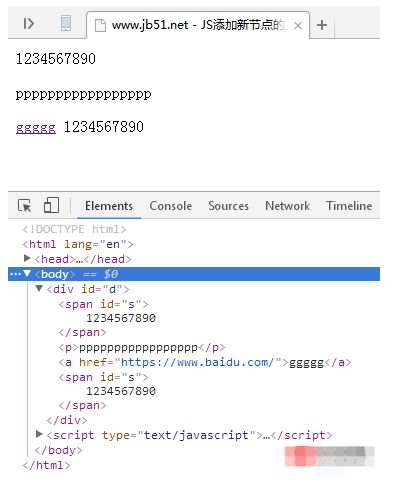Close the www.jb51.net tab

pyautogui.click(x=298, y=25)
